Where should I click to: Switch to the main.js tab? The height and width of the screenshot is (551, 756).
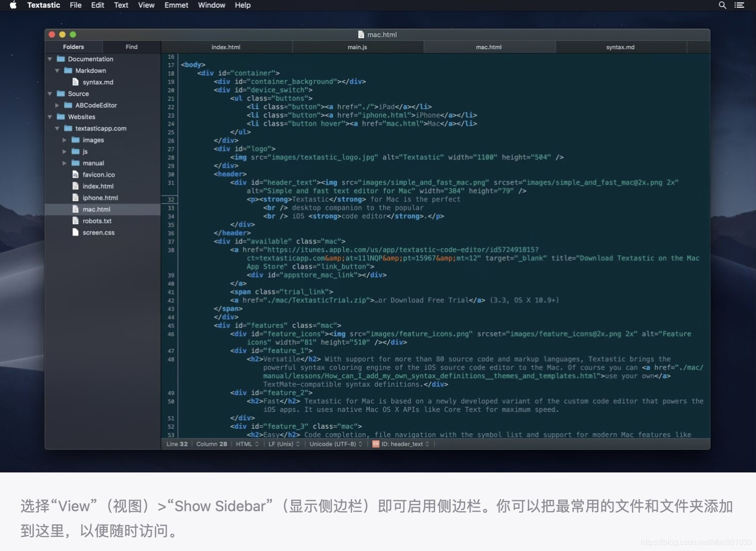point(358,47)
